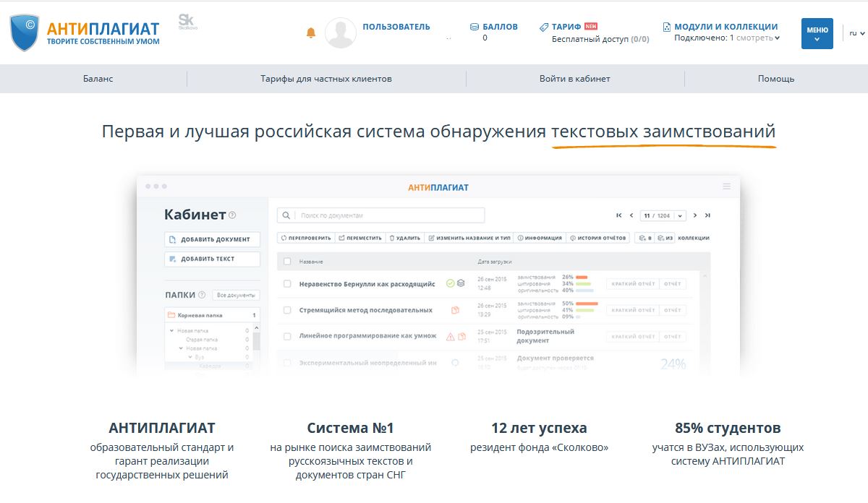Click the Корневая папка tree row

click(212, 315)
